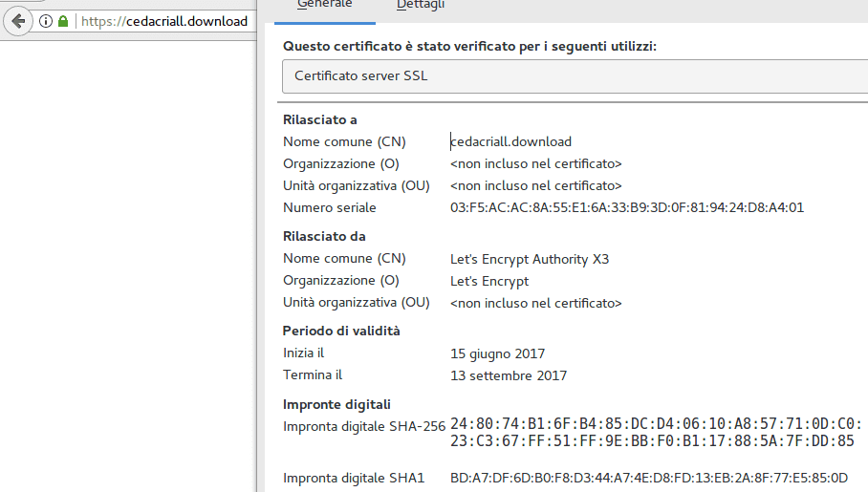Click the SHA1 fingerprint value
The image size is (868, 492).
(648, 478)
